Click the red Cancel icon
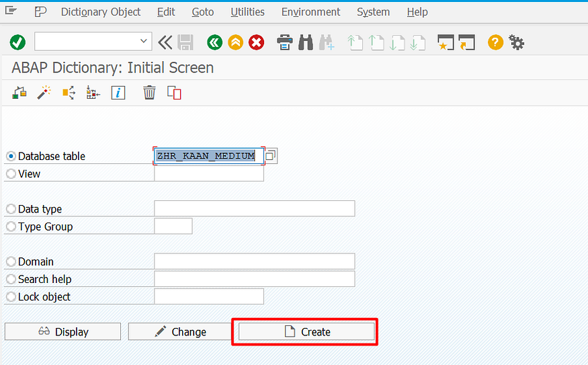The height and width of the screenshot is (365, 588). click(x=257, y=42)
